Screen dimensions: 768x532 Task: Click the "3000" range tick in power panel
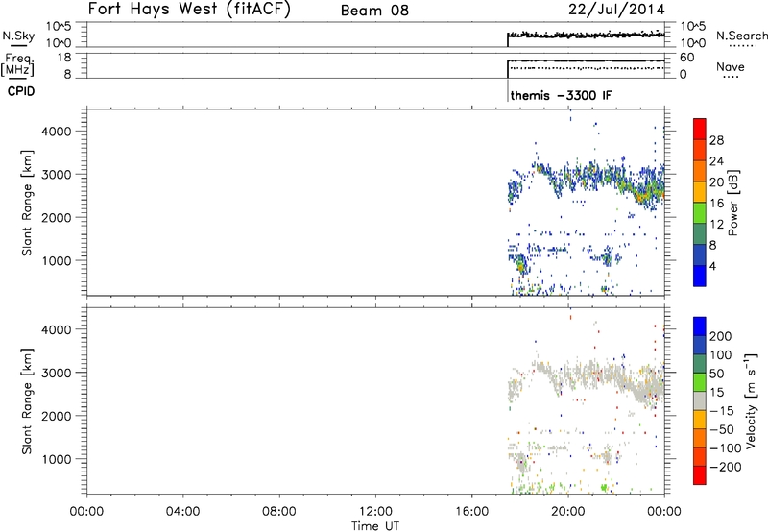[x=56, y=175]
